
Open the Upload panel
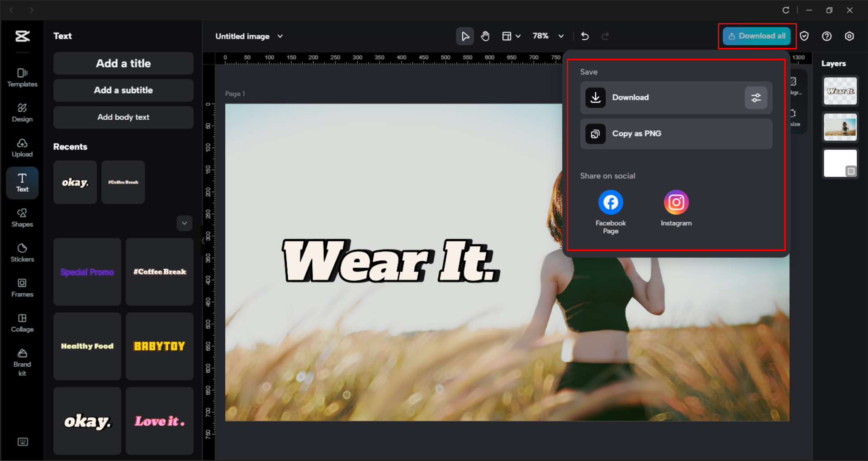point(22,147)
